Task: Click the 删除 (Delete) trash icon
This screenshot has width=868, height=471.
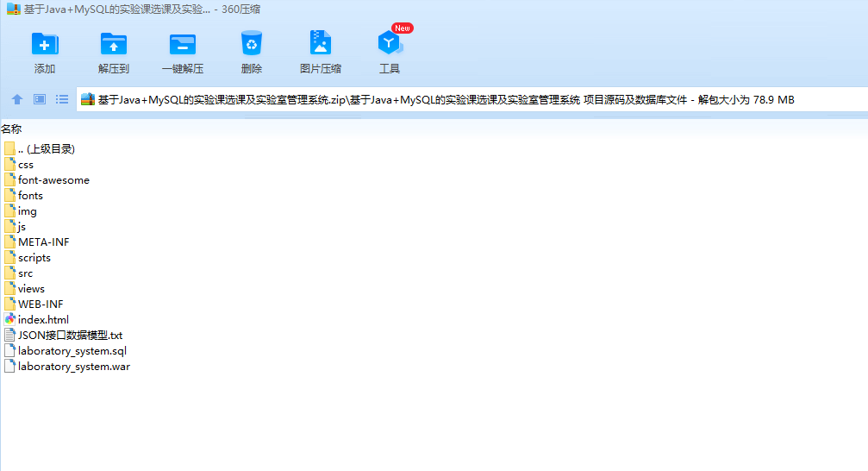Action: (252, 43)
